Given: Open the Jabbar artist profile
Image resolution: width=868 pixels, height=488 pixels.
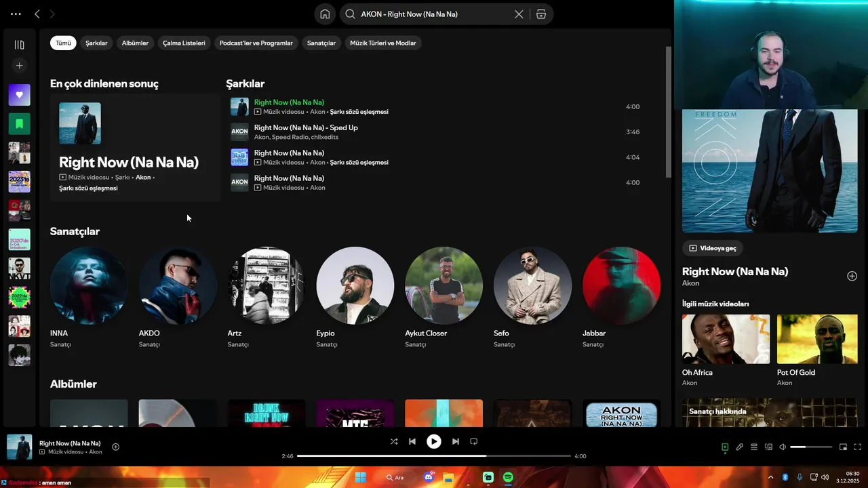Looking at the screenshot, I should click(621, 298).
